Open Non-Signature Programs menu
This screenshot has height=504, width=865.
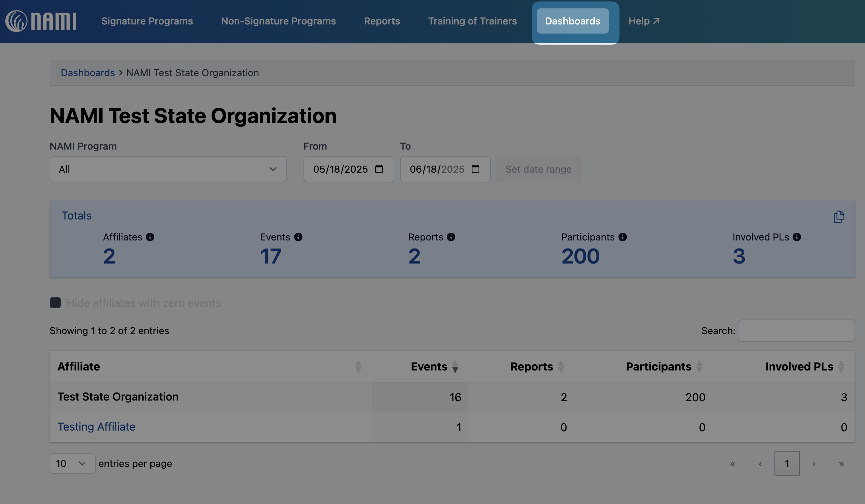[278, 21]
